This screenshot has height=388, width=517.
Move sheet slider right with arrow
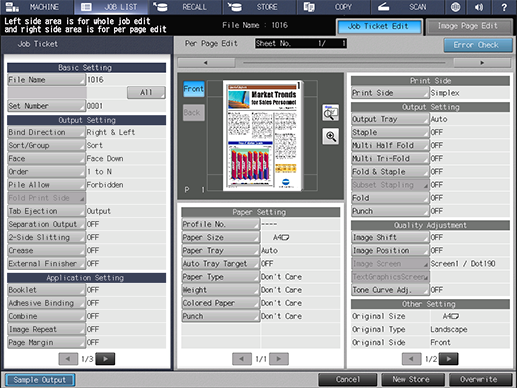click(x=482, y=63)
